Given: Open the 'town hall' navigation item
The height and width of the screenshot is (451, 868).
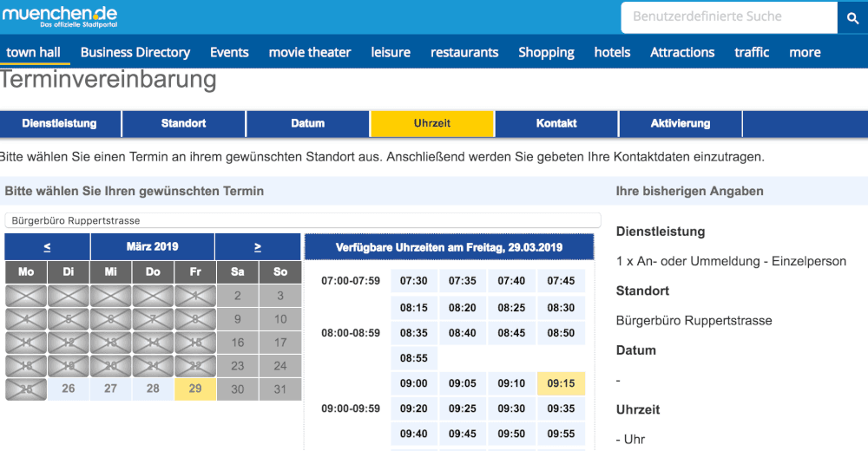Looking at the screenshot, I should pyautogui.click(x=34, y=52).
